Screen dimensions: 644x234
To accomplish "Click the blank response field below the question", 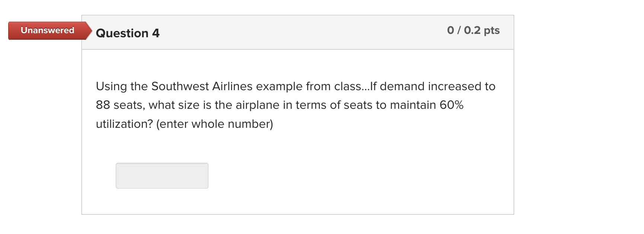I will 162,175.
